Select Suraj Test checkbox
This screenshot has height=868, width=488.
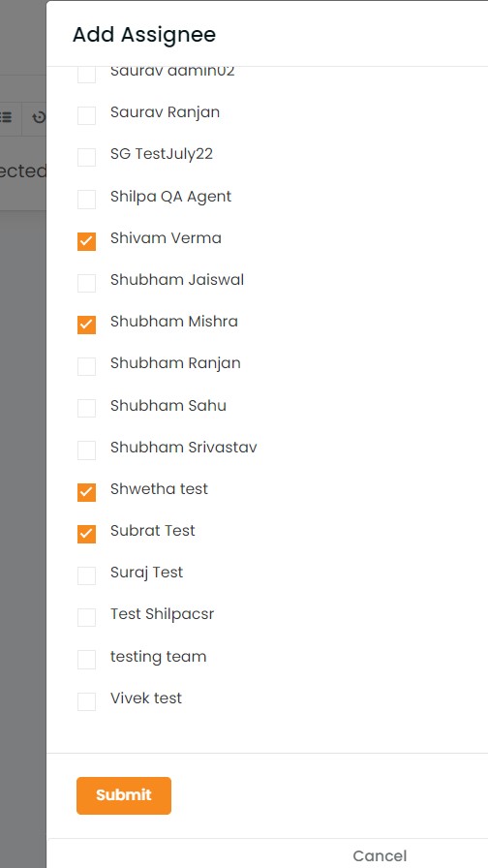(x=86, y=575)
